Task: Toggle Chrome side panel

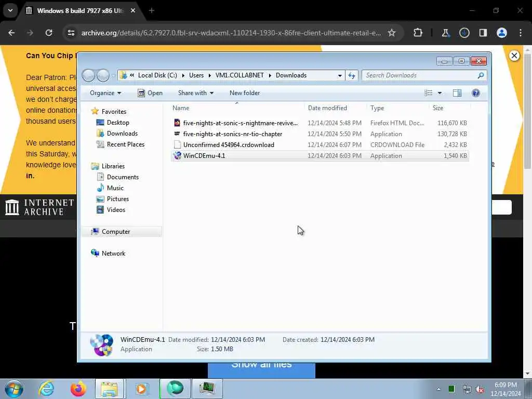Action: coord(483,33)
